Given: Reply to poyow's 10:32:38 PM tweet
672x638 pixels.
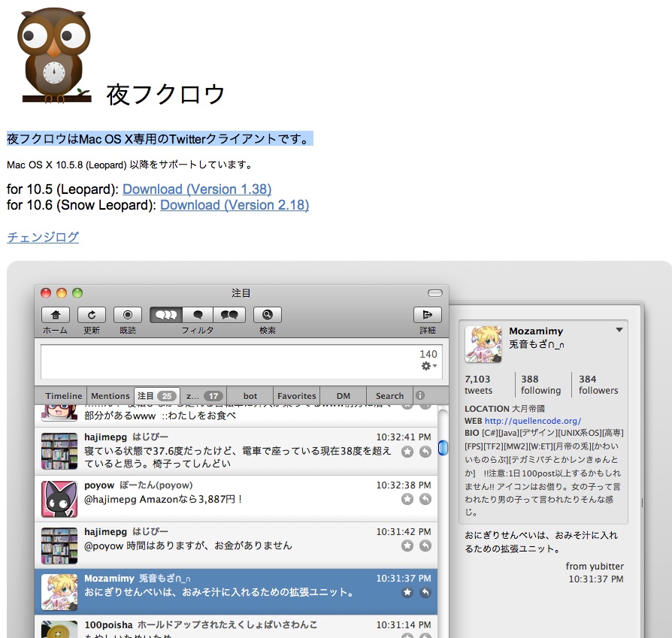Looking at the screenshot, I should tap(425, 499).
